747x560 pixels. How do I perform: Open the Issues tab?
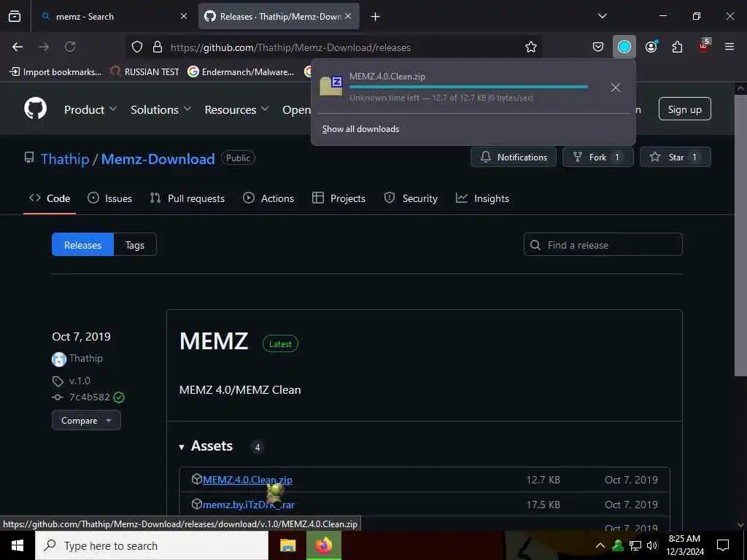(x=109, y=198)
